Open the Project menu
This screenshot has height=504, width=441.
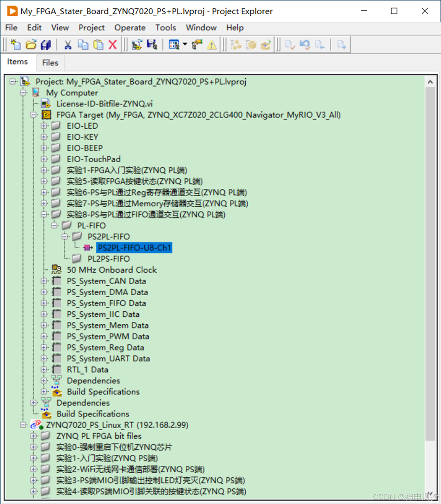pos(92,28)
